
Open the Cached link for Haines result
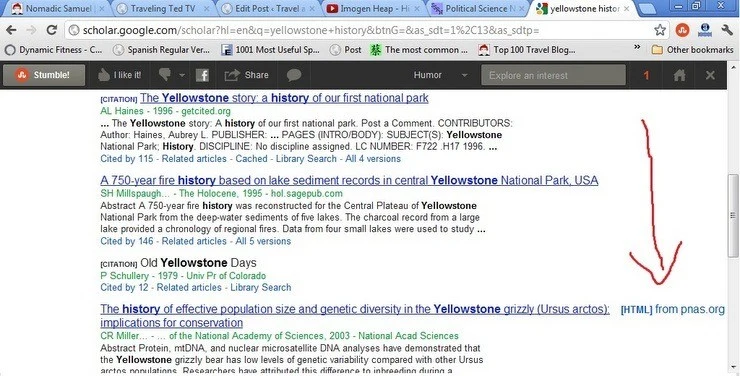point(251,159)
